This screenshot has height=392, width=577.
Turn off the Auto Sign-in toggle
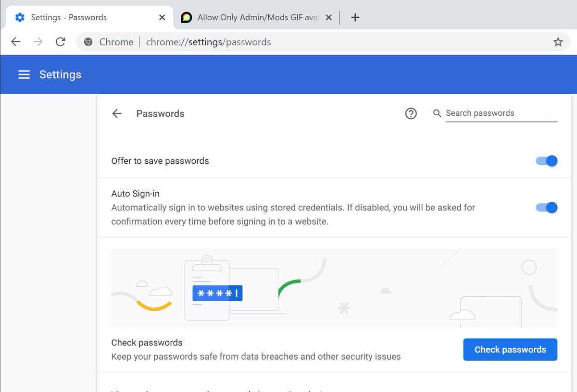tap(547, 208)
